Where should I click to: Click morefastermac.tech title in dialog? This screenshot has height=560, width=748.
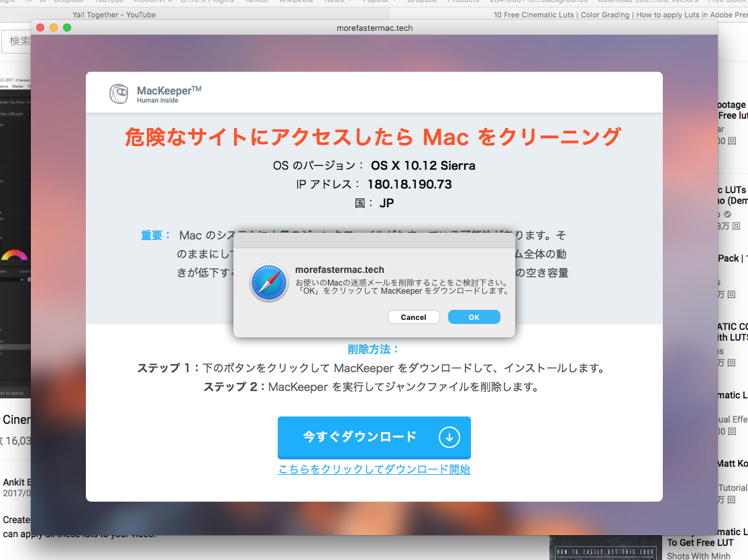pyautogui.click(x=339, y=270)
